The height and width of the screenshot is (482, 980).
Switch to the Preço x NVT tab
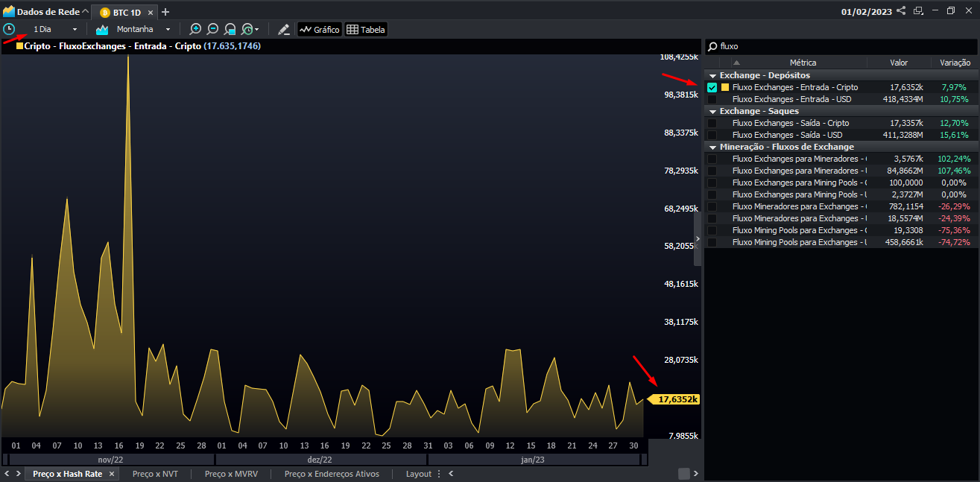coord(155,474)
